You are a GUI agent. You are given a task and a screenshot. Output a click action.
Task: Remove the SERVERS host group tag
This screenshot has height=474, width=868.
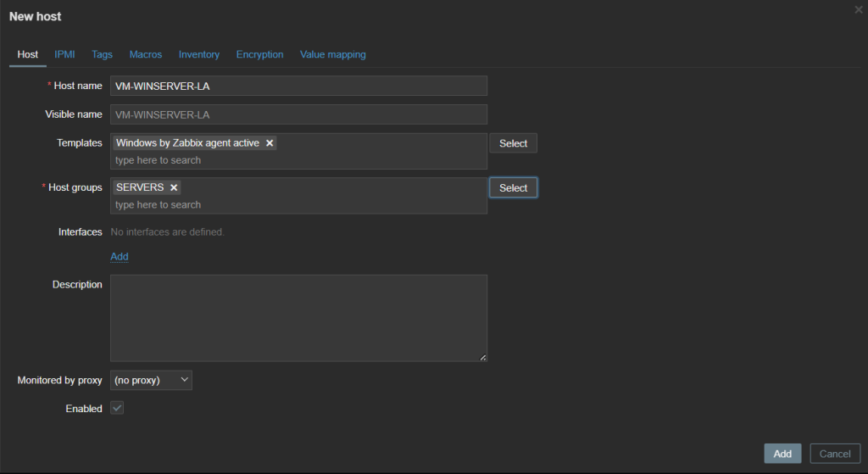click(174, 187)
